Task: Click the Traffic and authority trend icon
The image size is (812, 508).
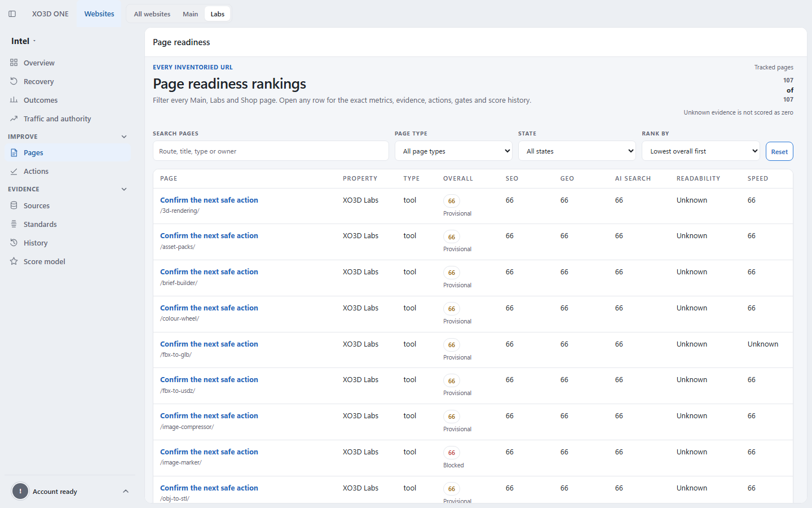Action: tap(14, 119)
